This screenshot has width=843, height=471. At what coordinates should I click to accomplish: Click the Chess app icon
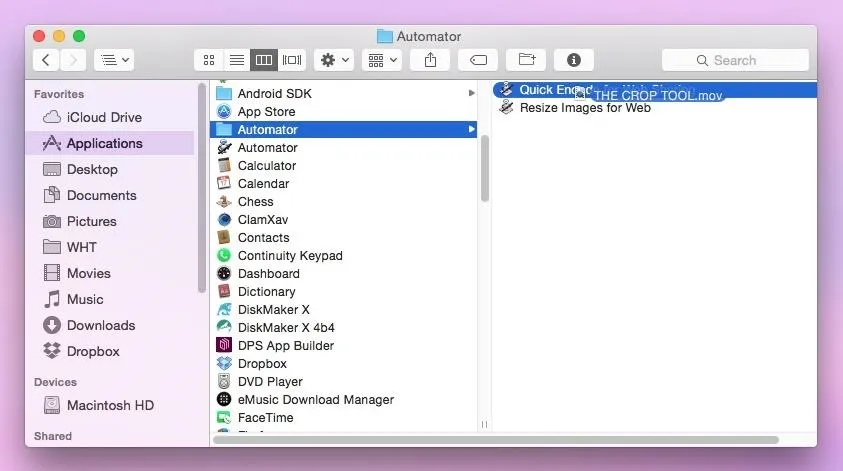point(224,202)
